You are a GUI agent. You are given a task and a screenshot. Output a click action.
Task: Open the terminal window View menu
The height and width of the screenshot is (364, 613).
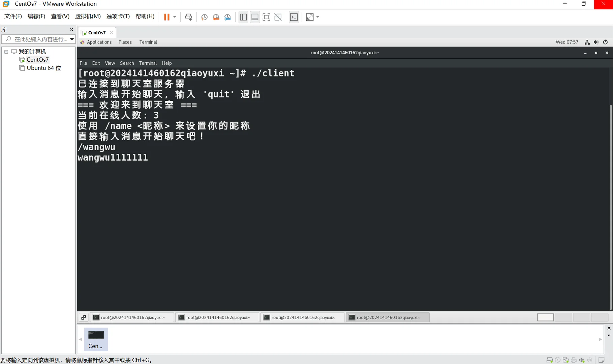(110, 63)
